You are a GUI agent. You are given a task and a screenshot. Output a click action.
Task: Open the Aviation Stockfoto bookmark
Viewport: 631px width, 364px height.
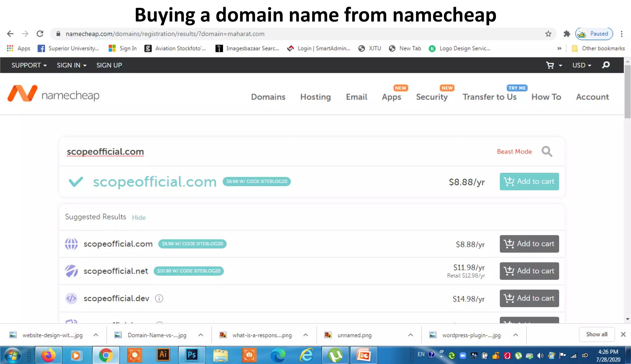[x=175, y=48]
